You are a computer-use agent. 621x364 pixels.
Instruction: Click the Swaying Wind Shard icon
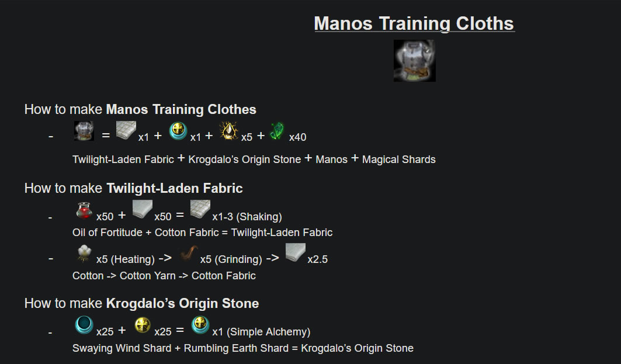(84, 325)
